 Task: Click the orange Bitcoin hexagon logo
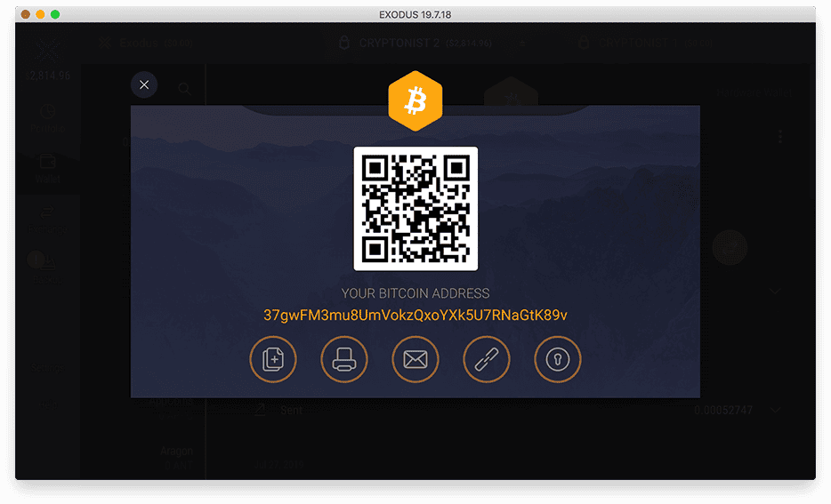415,100
